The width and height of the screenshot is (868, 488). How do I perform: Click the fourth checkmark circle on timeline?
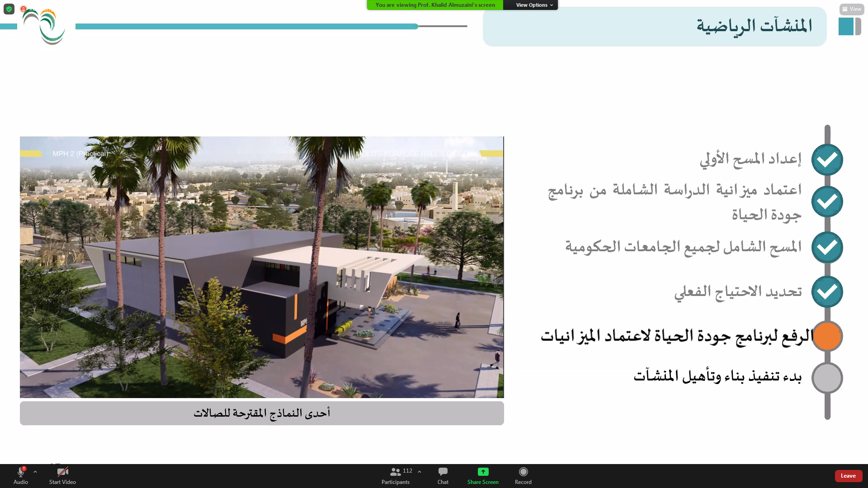[827, 291]
